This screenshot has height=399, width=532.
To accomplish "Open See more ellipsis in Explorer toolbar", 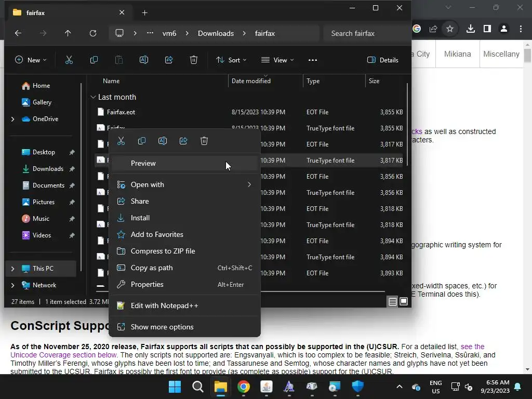I will (x=312, y=60).
